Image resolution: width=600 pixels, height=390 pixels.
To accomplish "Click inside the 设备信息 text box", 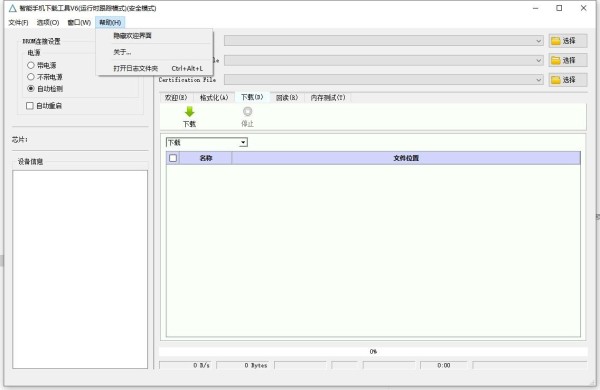I will point(80,269).
